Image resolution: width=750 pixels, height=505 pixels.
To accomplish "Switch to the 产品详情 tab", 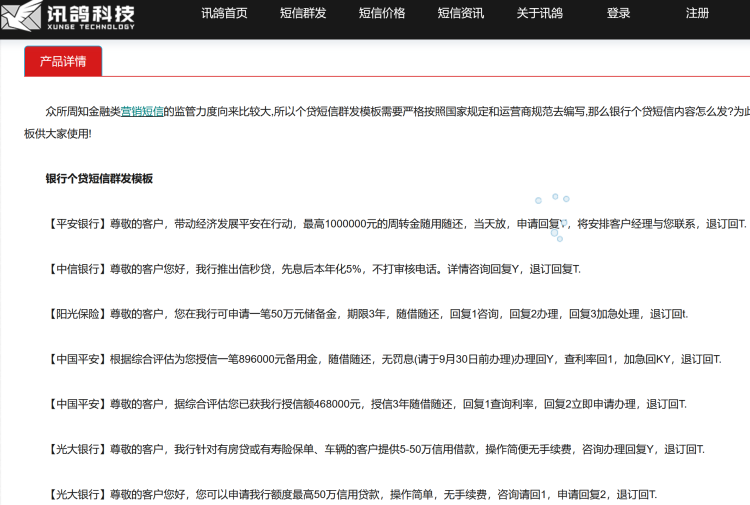I will [63, 61].
